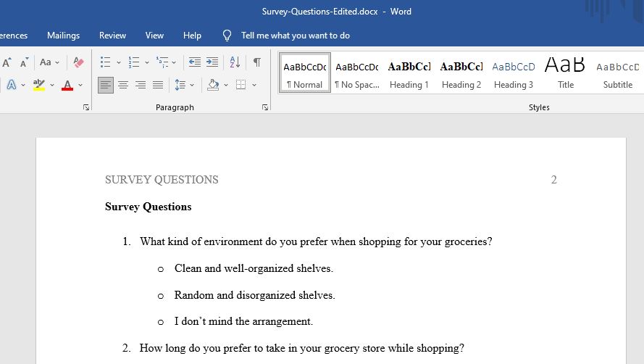
Task: Open Paragraph settings dialog launcher
Action: coord(265,107)
